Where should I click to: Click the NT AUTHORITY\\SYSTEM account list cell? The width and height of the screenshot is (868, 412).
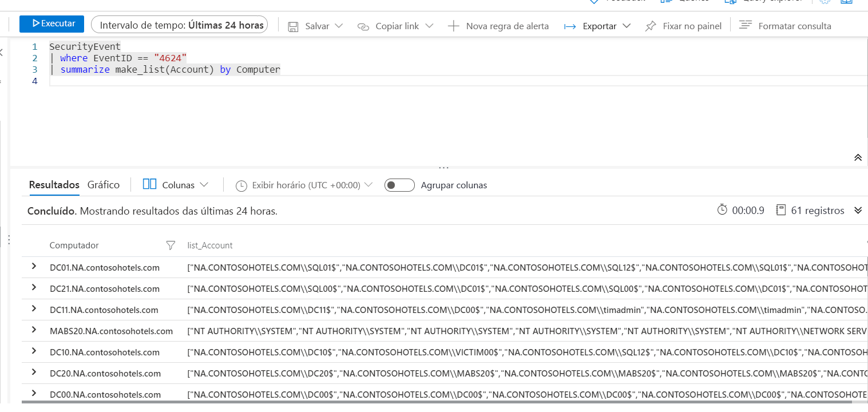528,331
